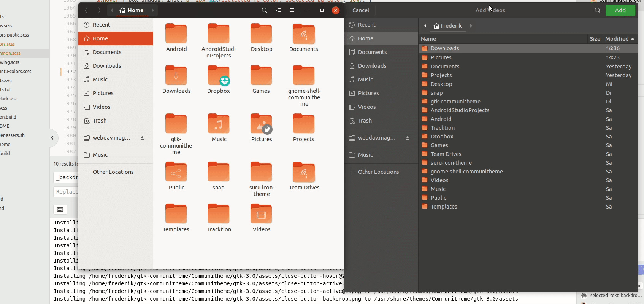Open the Projects folder icon in Home
Image resolution: width=644 pixels, height=304 pixels.
[304, 124]
